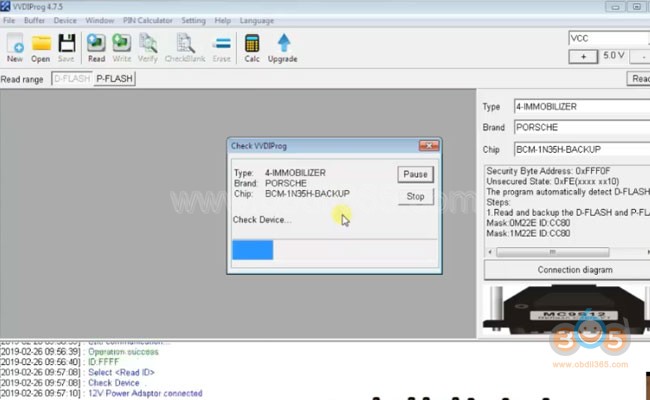This screenshot has height=400, width=650.
Task: Click the Check Device progress bar
Action: (334, 250)
